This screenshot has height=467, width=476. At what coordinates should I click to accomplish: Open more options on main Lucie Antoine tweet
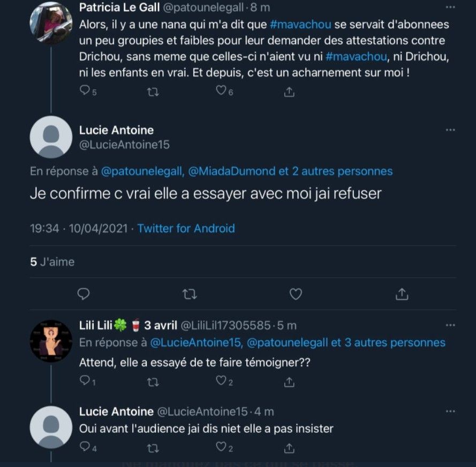coord(450,130)
